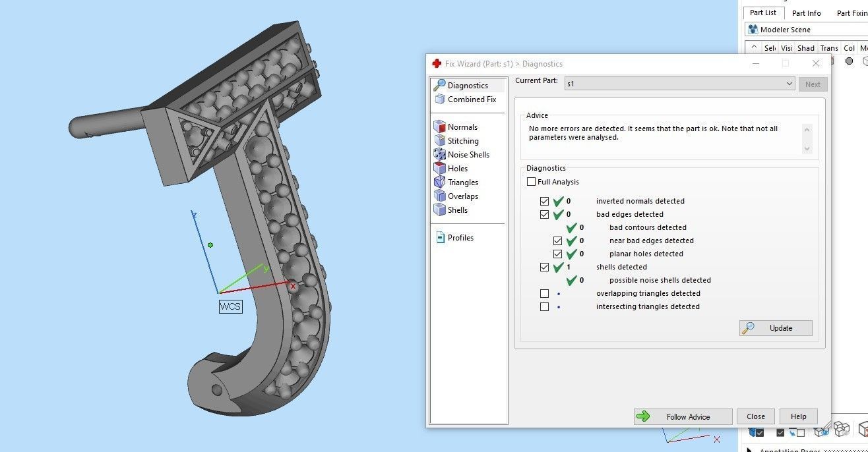The width and height of the screenshot is (868, 452).
Task: Click the Visi column header
Action: pyautogui.click(x=786, y=47)
